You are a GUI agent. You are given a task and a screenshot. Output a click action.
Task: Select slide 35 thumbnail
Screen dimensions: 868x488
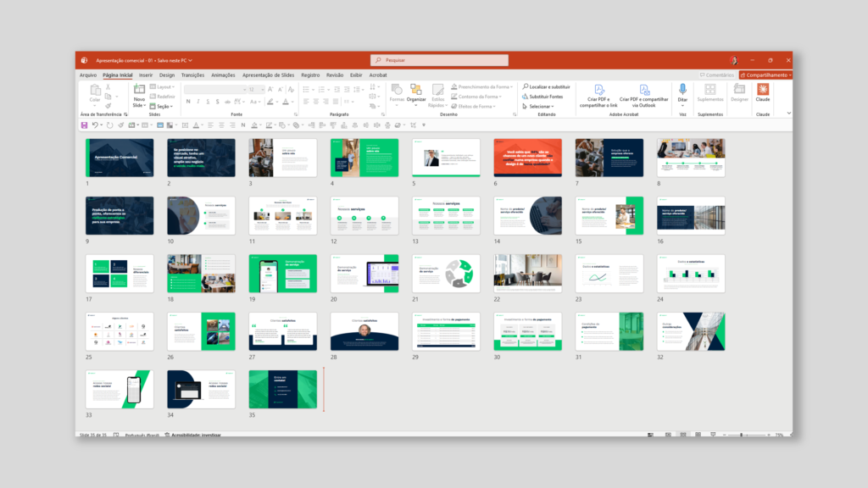click(283, 390)
